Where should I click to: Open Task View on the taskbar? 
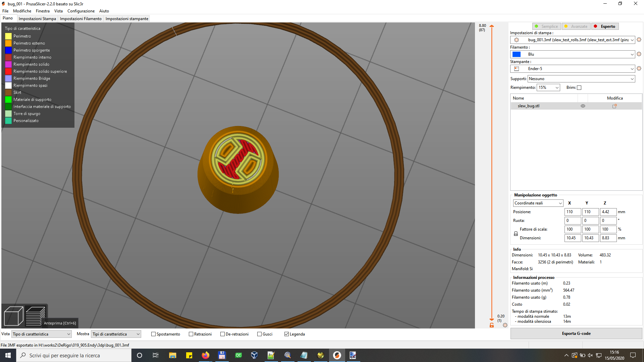(156, 355)
